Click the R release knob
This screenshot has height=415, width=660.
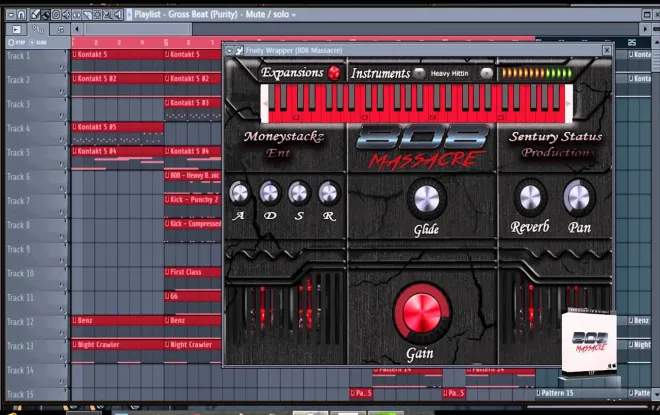tap(328, 193)
